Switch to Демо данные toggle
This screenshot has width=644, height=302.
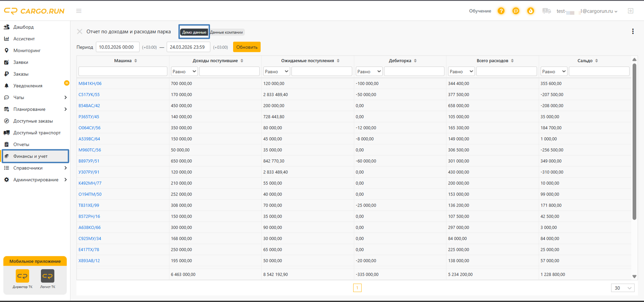point(194,32)
